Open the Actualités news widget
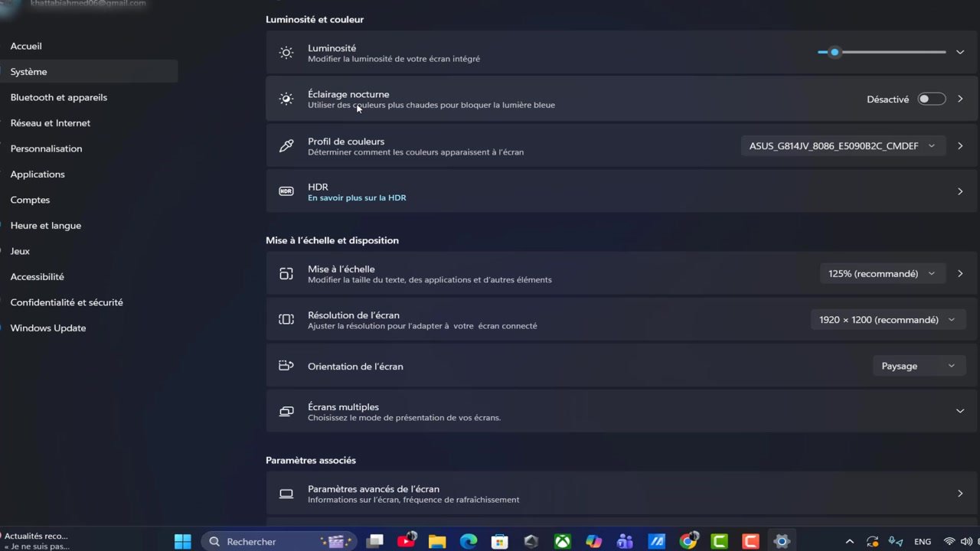Image resolution: width=980 pixels, height=551 pixels. 36,541
